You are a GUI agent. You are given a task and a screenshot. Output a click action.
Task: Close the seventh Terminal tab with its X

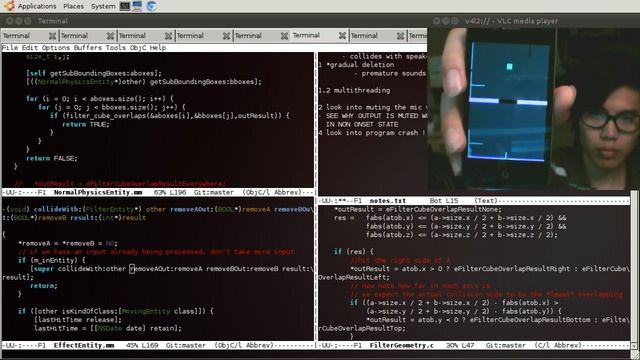tap(400, 36)
